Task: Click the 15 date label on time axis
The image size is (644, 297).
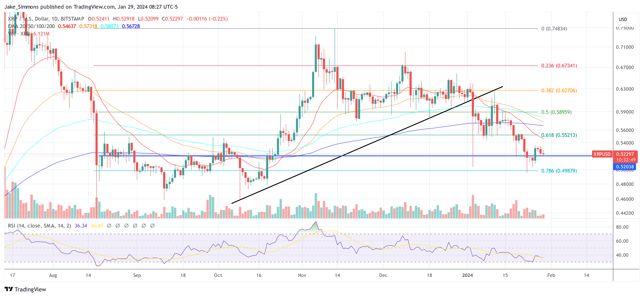Action: click(505, 275)
